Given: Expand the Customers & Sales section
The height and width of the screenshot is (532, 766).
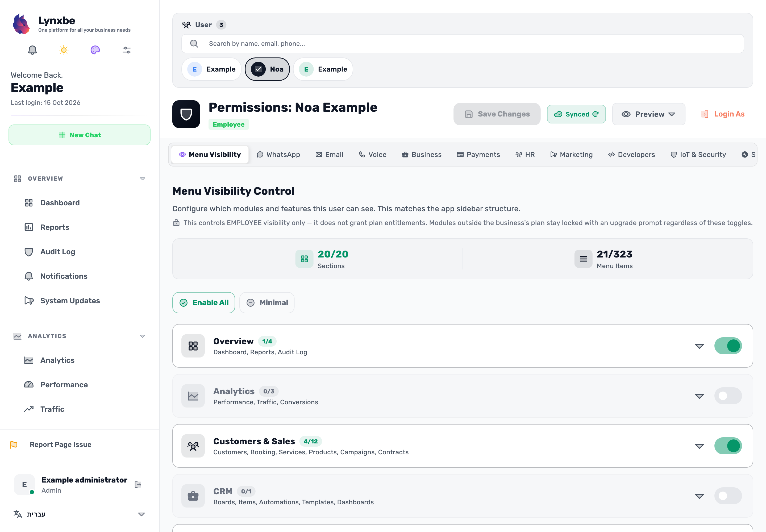Looking at the screenshot, I should pos(699,446).
